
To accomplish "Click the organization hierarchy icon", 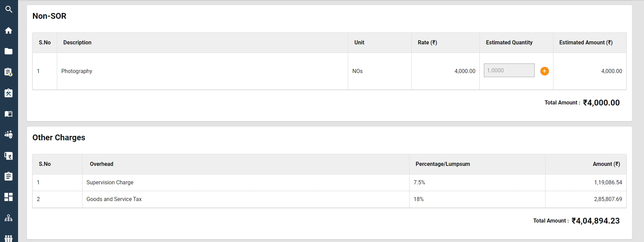I will [9, 218].
